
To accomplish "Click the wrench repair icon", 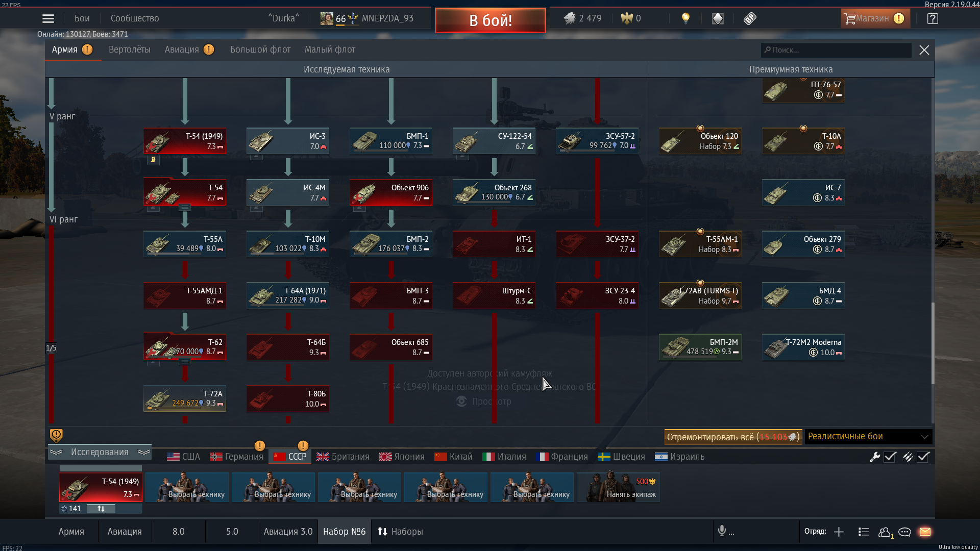I will pyautogui.click(x=875, y=457).
